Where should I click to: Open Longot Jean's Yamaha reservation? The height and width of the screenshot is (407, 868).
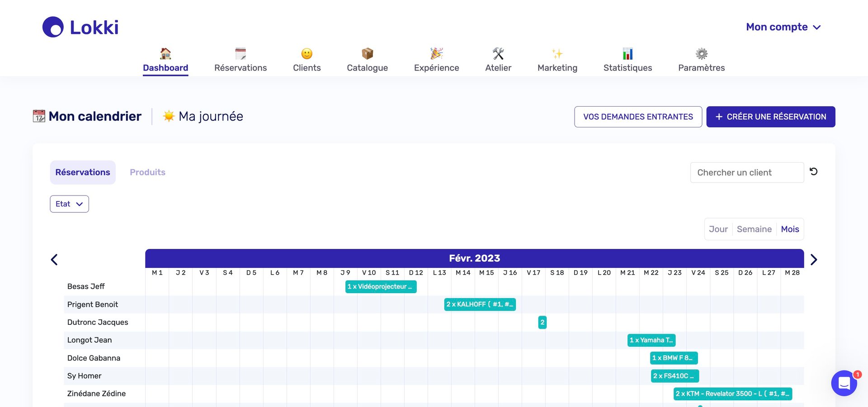[x=651, y=340]
